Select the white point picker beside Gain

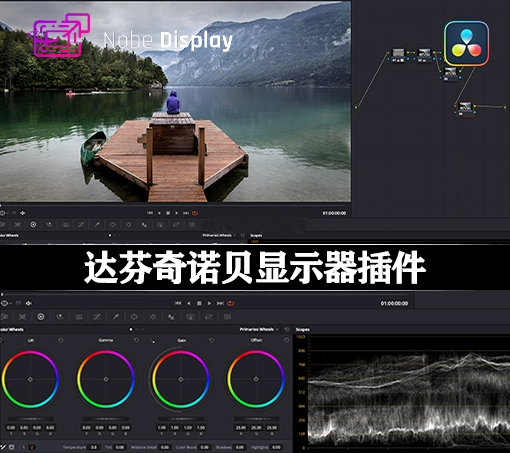(152, 340)
